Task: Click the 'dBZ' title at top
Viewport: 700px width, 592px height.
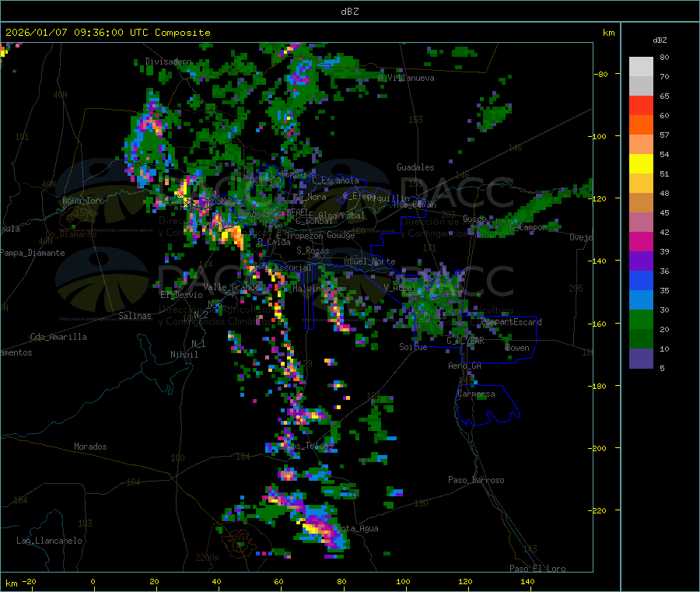Action: (x=349, y=12)
